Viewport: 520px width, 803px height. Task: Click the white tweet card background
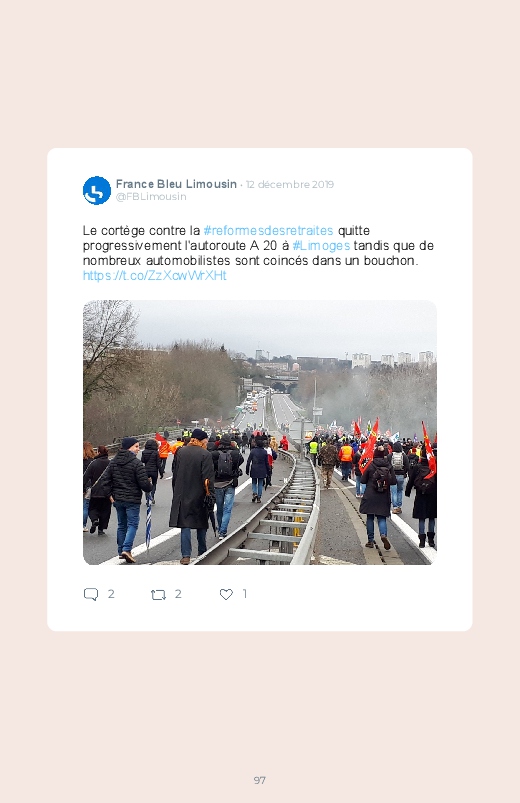tap(260, 389)
